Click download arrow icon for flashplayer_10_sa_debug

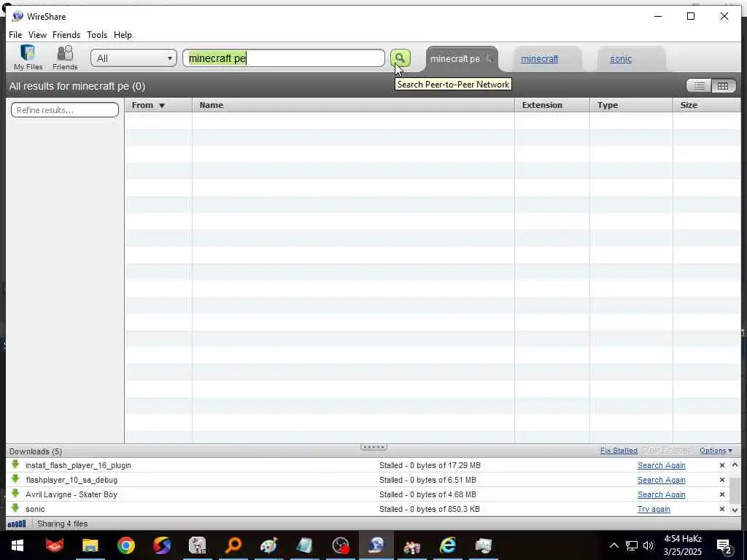coord(15,479)
